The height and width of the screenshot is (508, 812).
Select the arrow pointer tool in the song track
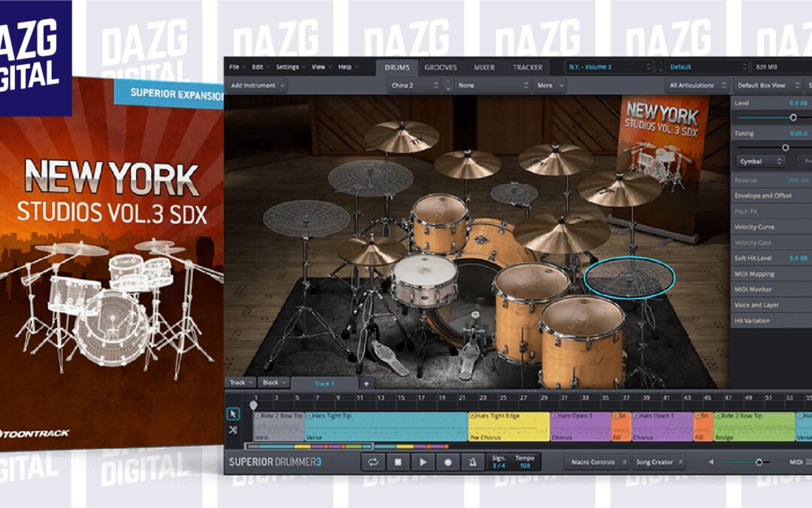233,414
